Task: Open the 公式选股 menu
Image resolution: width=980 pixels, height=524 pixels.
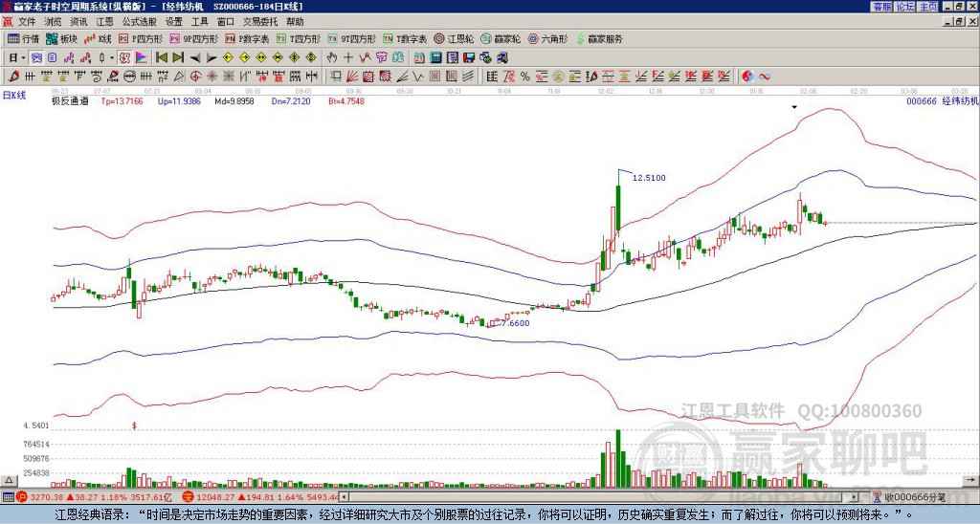Action: [x=139, y=22]
